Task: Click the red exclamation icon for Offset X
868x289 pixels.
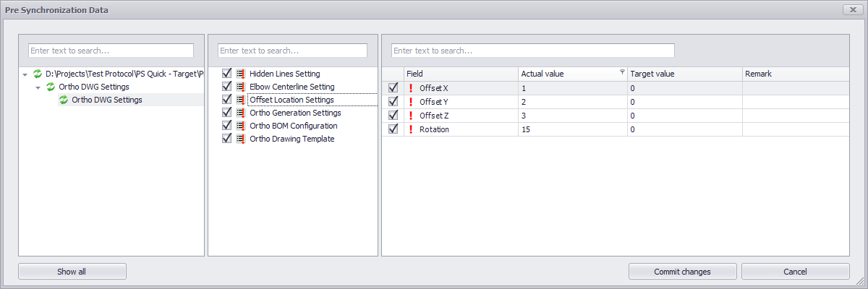Action: click(x=411, y=88)
